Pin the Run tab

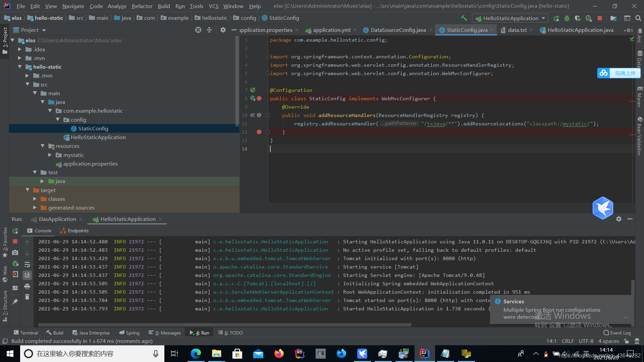tap(15, 302)
